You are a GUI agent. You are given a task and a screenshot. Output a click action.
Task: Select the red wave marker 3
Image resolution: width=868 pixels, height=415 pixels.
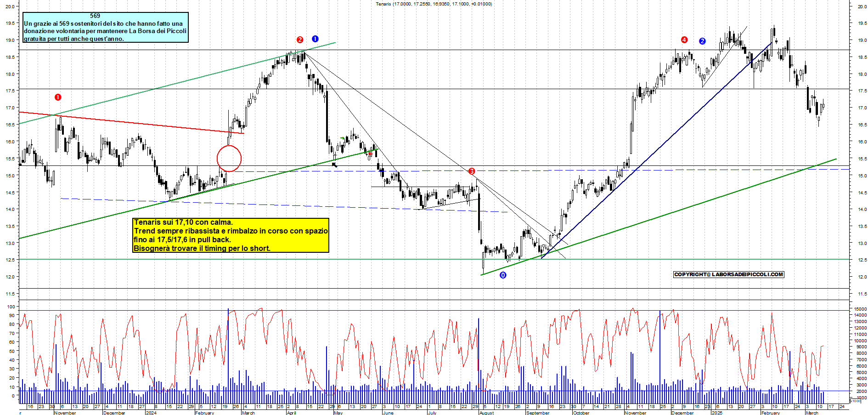point(472,171)
